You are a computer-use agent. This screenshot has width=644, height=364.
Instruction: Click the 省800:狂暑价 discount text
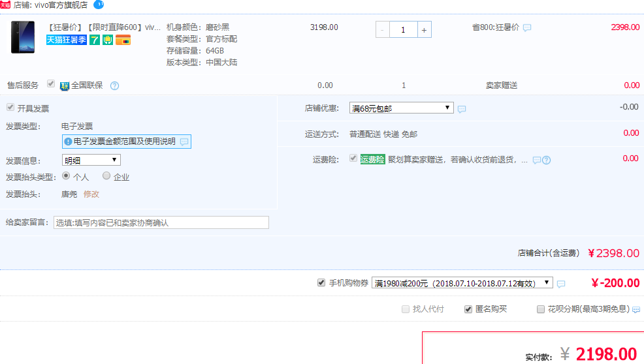(496, 27)
